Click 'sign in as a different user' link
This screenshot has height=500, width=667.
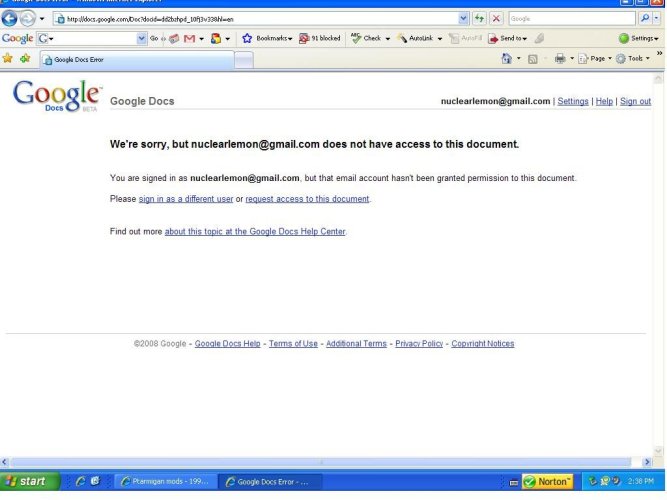coord(186,199)
